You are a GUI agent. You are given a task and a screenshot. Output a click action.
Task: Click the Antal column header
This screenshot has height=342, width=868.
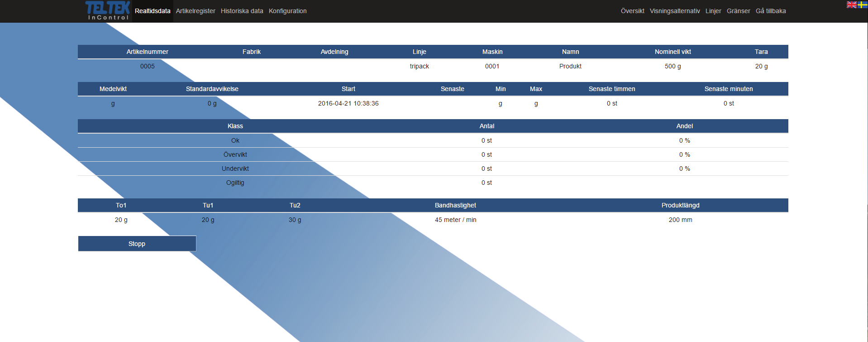coord(487,126)
